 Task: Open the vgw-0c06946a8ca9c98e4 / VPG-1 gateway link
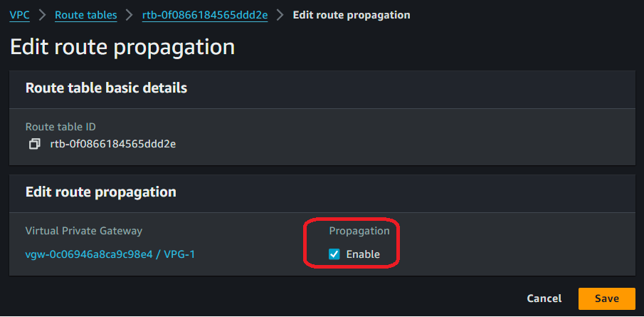click(x=110, y=254)
